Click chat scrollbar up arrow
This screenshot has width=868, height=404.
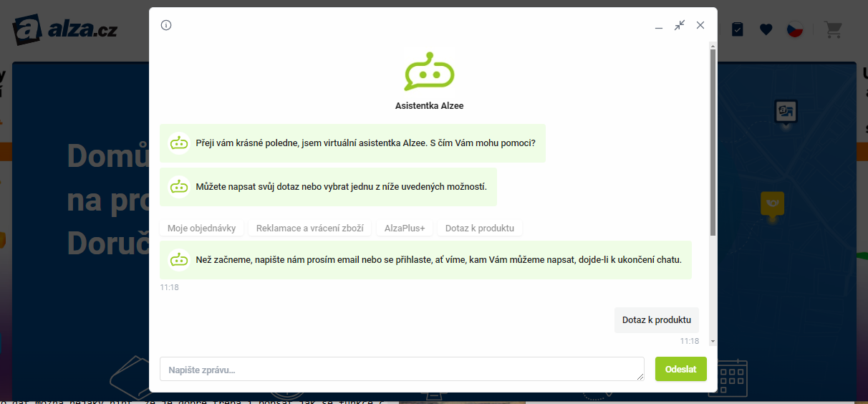pos(713,46)
